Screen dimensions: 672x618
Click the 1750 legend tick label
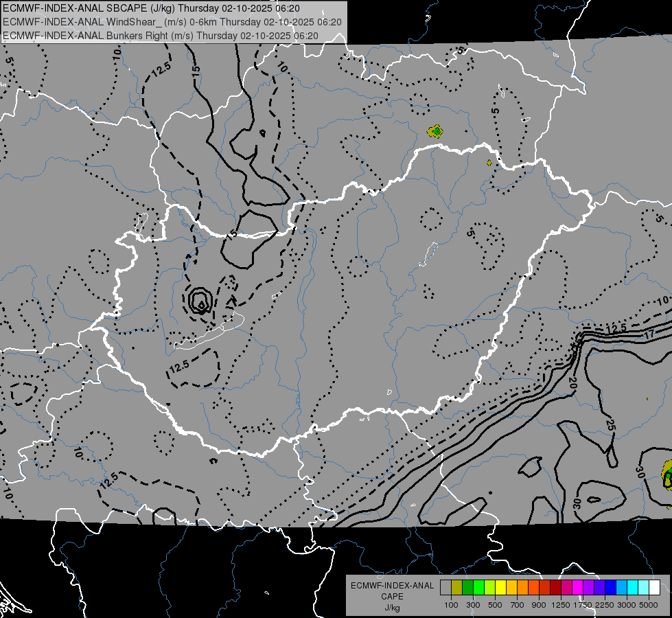(583, 605)
